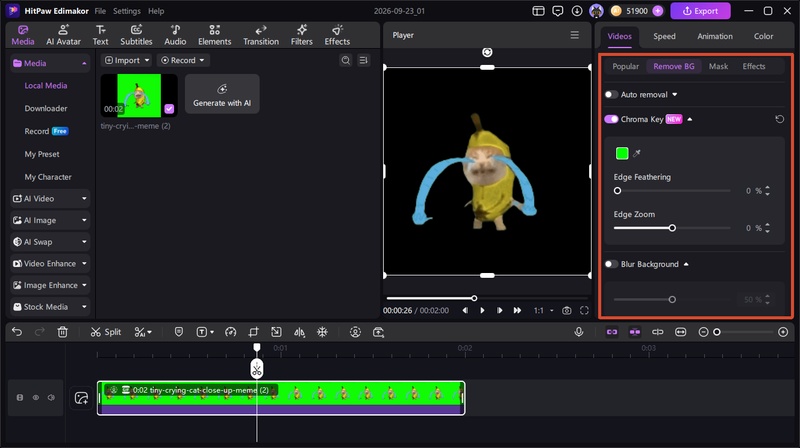Expand the Video Enhance section
This screenshot has height=448, width=800.
tap(50, 264)
